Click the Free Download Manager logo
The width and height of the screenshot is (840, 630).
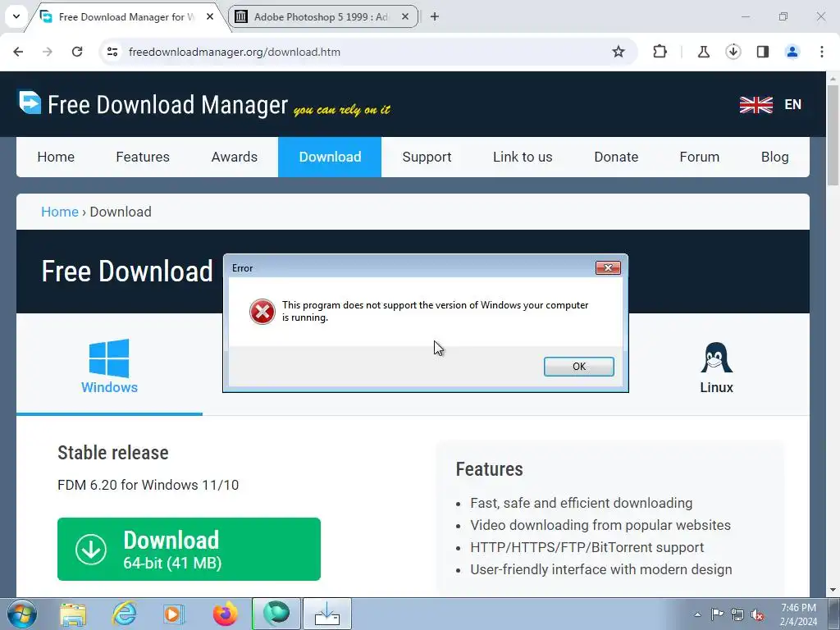153,104
